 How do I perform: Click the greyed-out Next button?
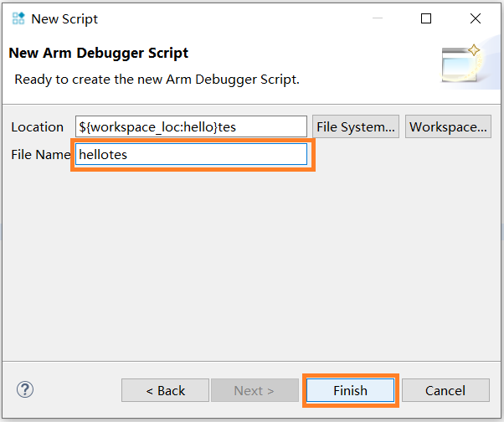point(255,390)
